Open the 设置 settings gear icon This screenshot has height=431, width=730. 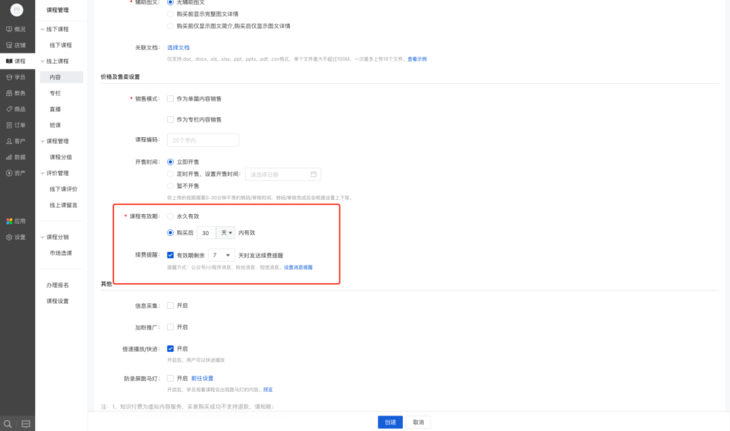pos(9,237)
